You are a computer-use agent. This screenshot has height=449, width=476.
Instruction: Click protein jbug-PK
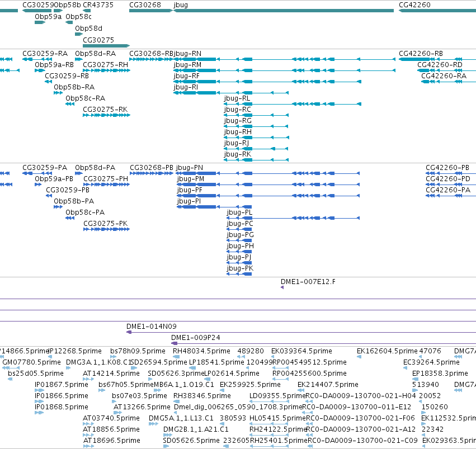click(240, 268)
